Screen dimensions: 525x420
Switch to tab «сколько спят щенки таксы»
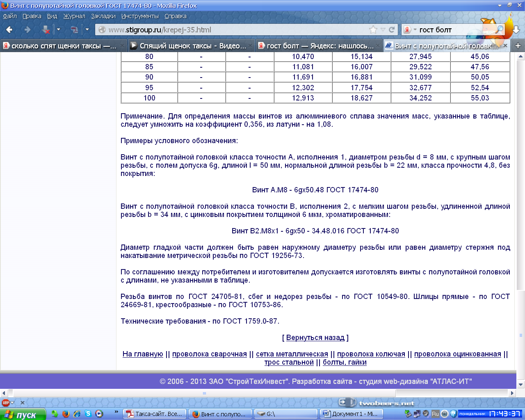[x=64, y=46]
